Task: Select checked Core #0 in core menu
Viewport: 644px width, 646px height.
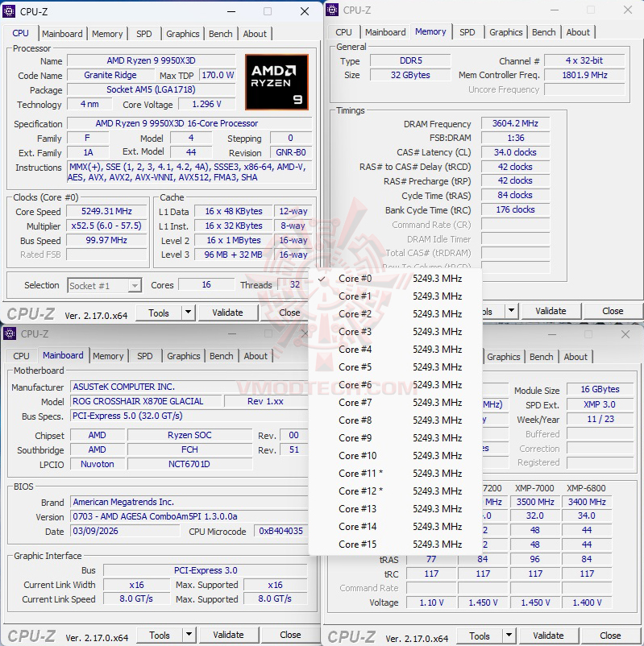Action: pos(395,279)
